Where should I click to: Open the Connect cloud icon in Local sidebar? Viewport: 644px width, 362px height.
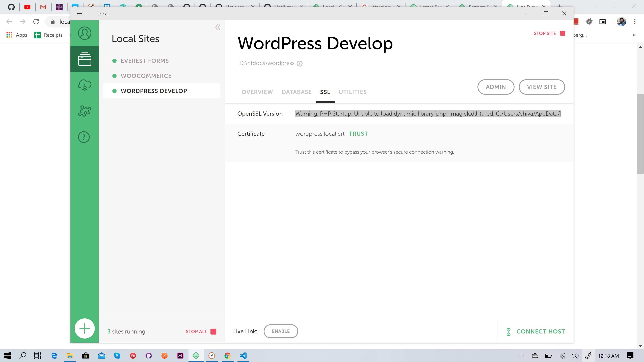pyautogui.click(x=85, y=85)
